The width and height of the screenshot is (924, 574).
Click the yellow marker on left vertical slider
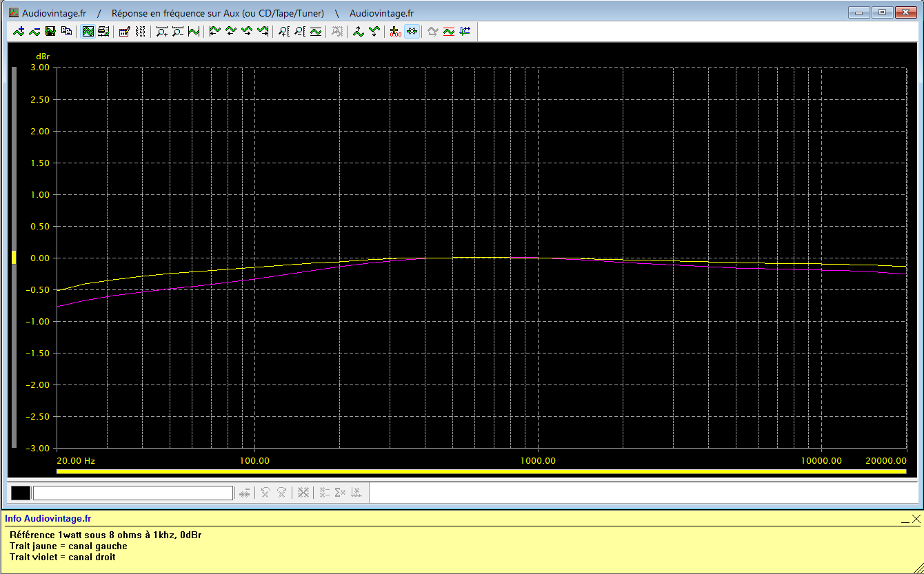[13, 258]
